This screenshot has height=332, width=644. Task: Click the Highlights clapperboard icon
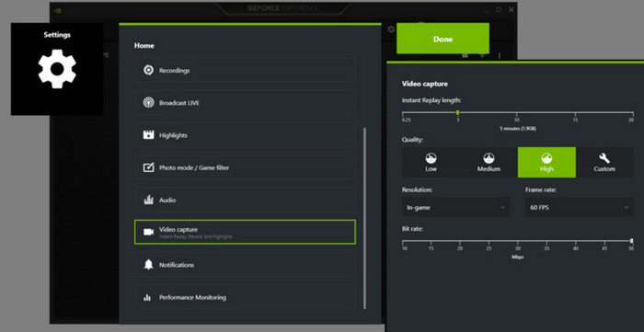[x=148, y=135]
